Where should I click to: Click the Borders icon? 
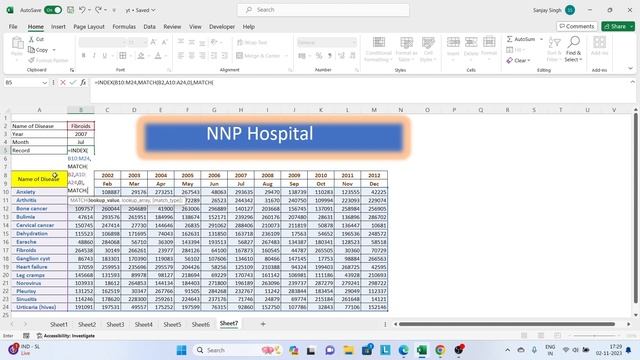tap(122, 56)
